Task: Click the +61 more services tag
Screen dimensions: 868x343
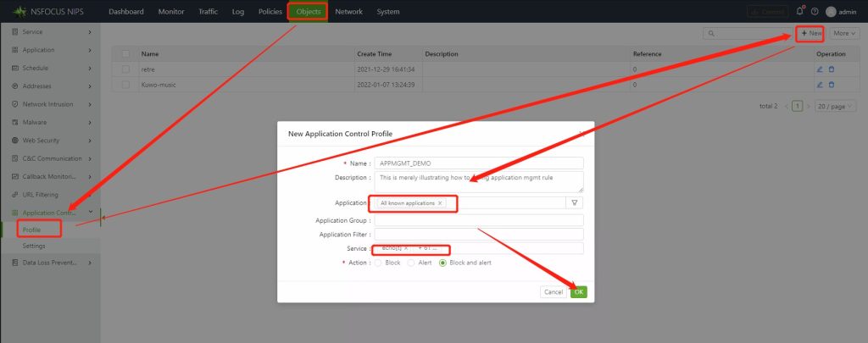Action: coord(427,248)
